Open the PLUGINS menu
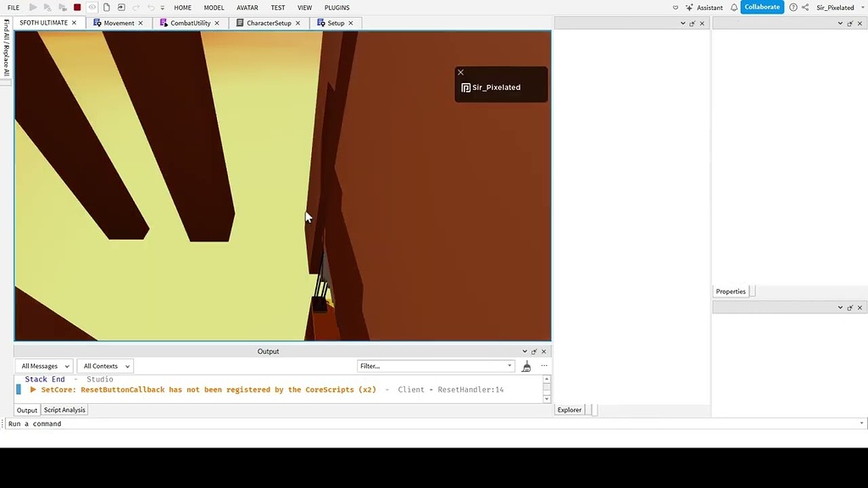Image resolution: width=868 pixels, height=488 pixels. point(337,7)
